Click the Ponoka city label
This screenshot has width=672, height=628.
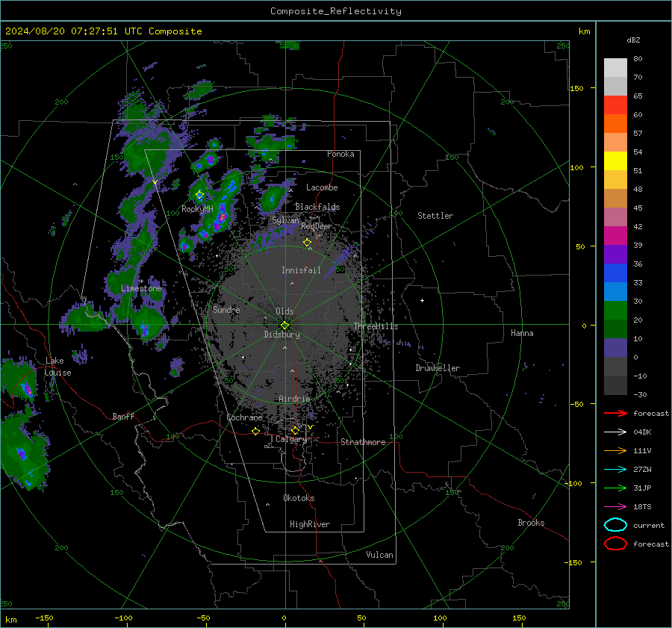click(340, 154)
